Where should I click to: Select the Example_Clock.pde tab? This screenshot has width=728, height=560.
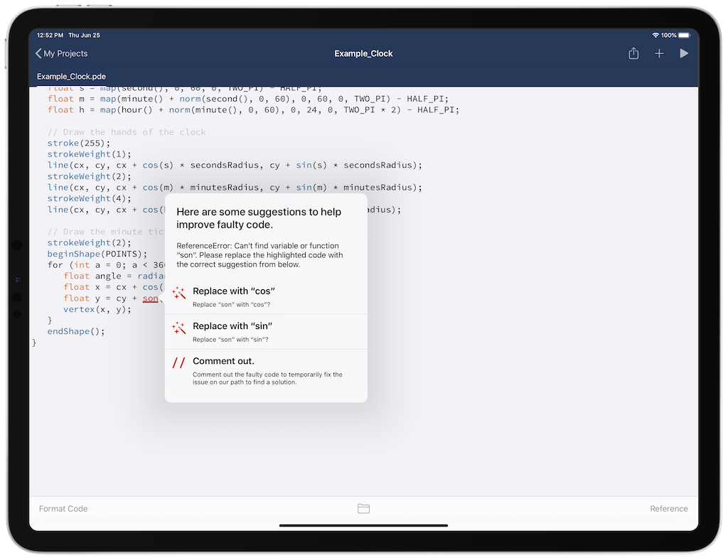pyautogui.click(x=71, y=76)
